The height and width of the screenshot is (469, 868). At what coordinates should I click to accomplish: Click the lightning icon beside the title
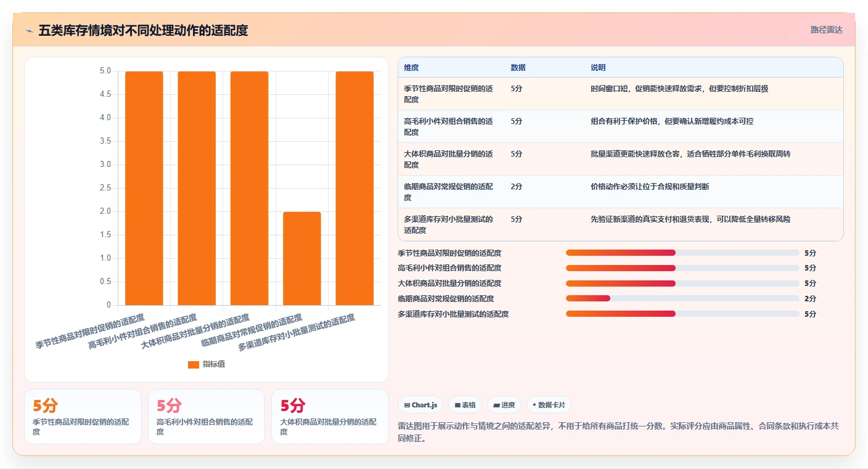(29, 30)
